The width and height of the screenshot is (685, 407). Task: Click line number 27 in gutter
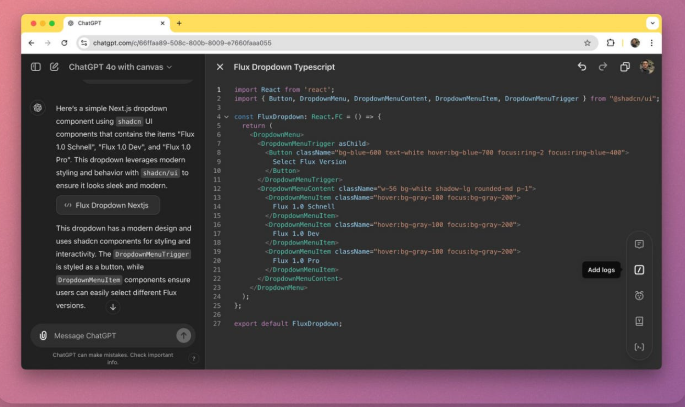click(x=217, y=324)
